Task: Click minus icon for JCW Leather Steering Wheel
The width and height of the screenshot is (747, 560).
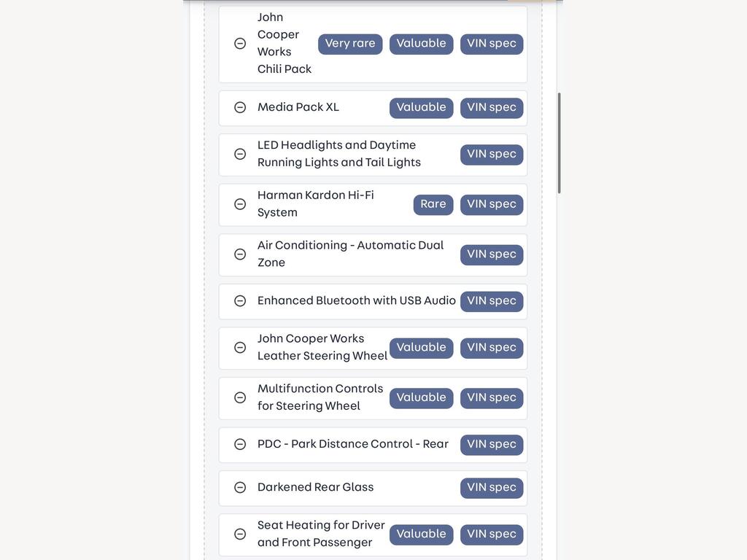Action: point(240,347)
